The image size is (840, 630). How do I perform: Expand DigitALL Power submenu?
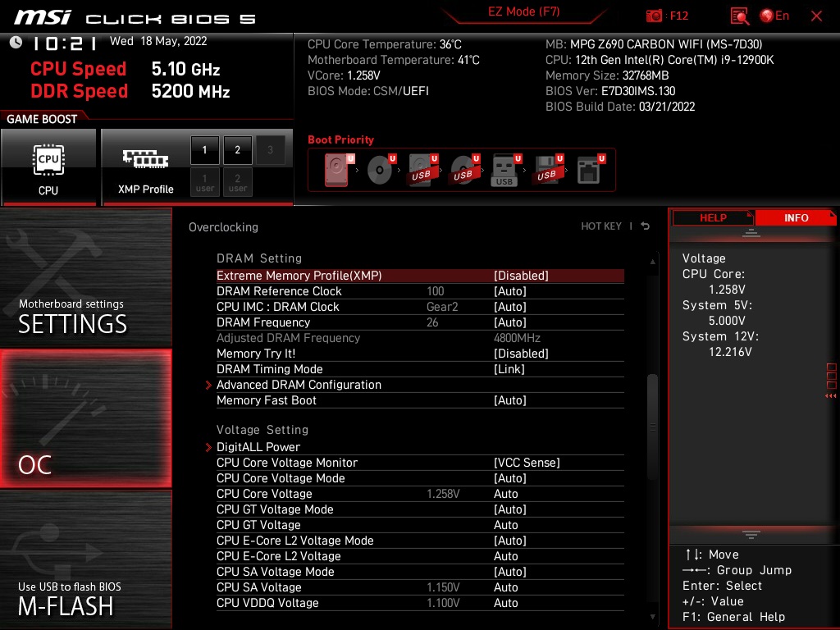point(420,447)
